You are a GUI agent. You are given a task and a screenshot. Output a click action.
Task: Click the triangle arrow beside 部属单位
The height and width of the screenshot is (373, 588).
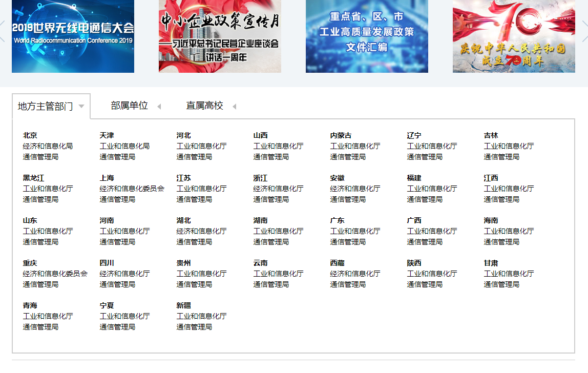click(x=159, y=107)
